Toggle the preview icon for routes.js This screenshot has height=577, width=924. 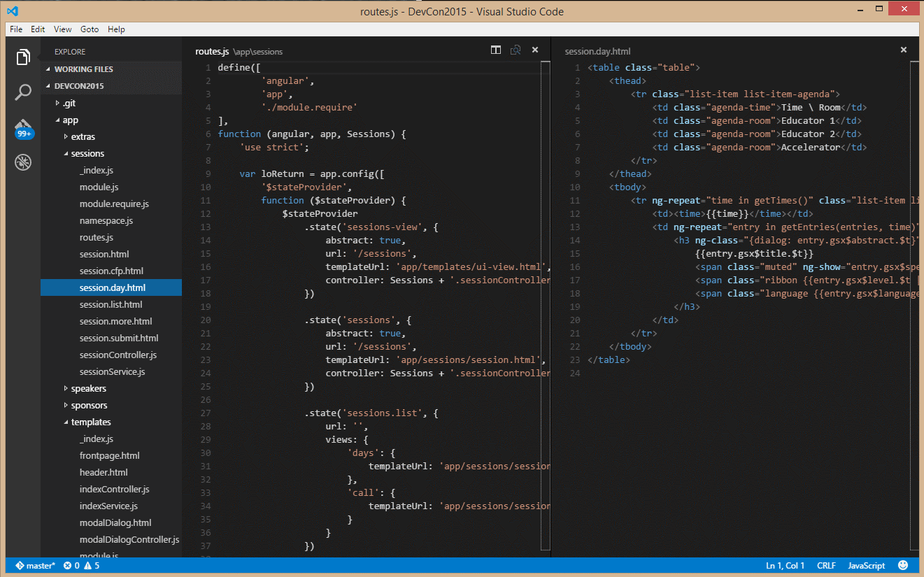[516, 50]
